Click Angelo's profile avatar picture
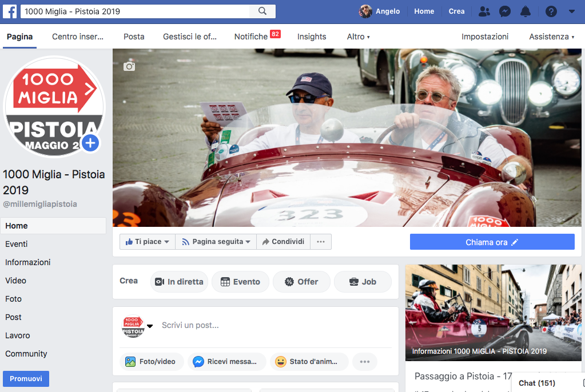 coord(365,11)
